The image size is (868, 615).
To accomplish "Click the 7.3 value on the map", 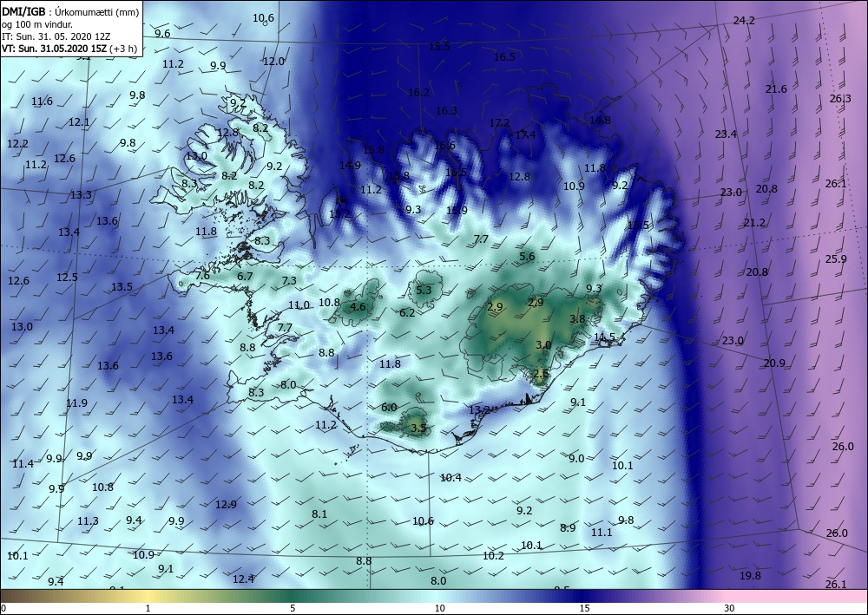I will tap(289, 280).
